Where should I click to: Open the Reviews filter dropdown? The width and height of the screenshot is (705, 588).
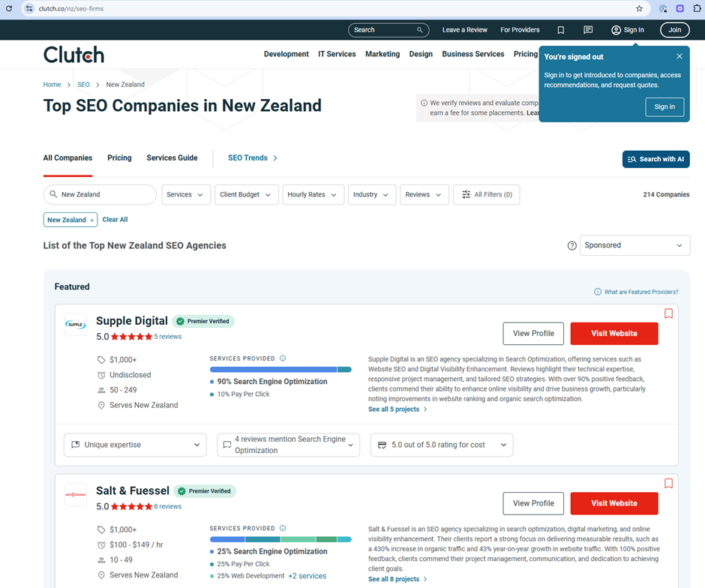click(x=424, y=195)
